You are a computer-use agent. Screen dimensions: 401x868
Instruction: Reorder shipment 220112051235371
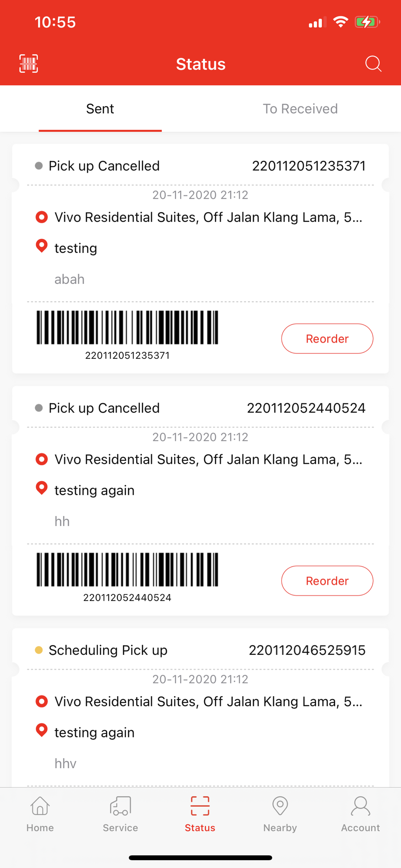[x=327, y=339]
